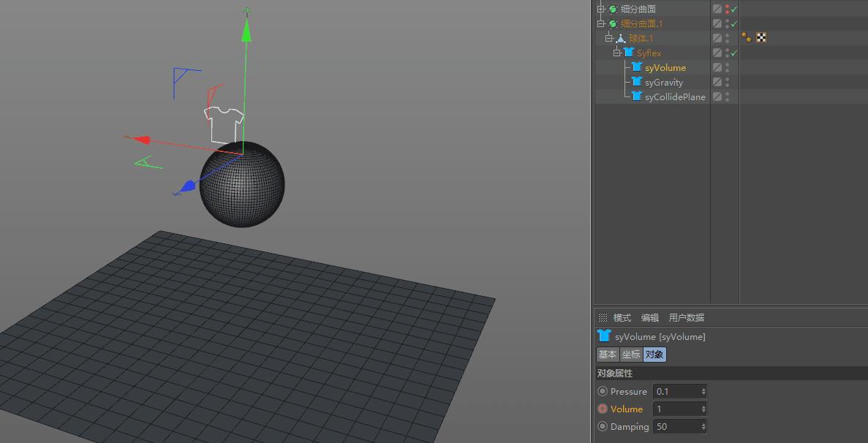Click the Damping value input field
Image resolution: width=868 pixels, height=443 pixels.
click(676, 426)
